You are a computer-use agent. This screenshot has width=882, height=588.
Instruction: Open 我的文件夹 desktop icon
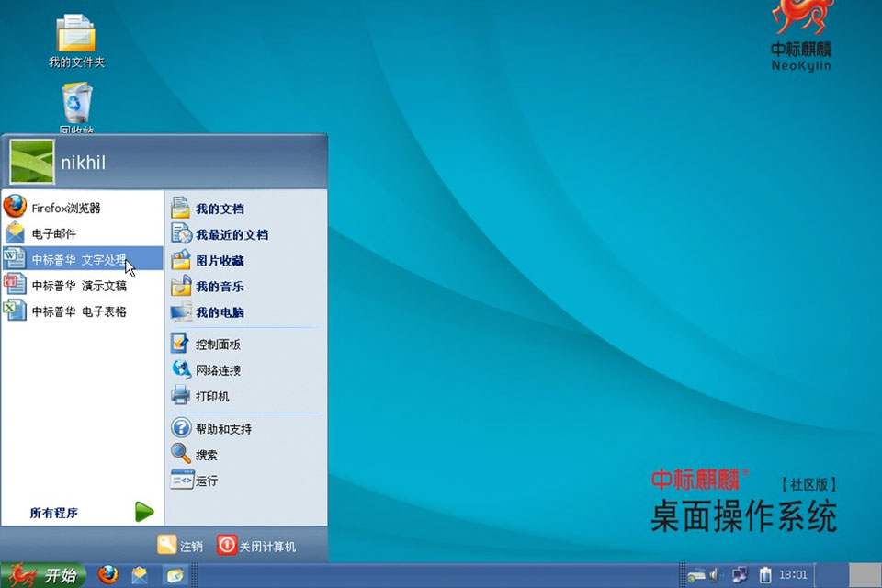point(76,41)
